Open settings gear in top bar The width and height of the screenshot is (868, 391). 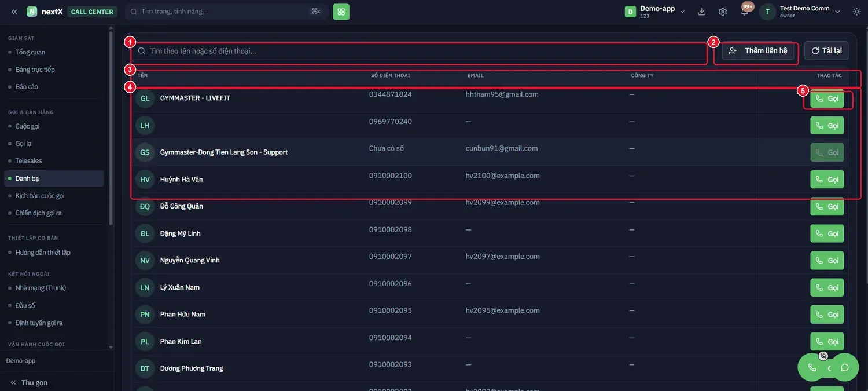(x=723, y=12)
